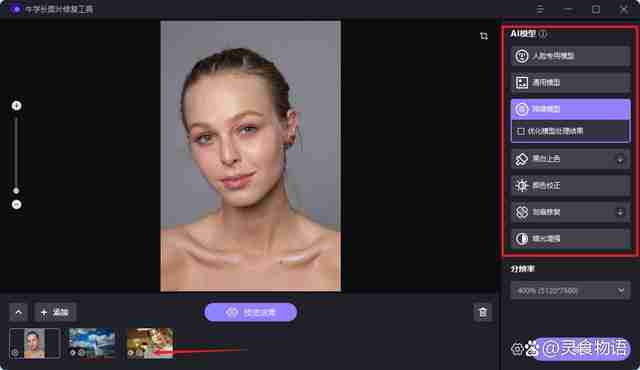Expand the scratch repair dropdown arrow

click(x=620, y=212)
